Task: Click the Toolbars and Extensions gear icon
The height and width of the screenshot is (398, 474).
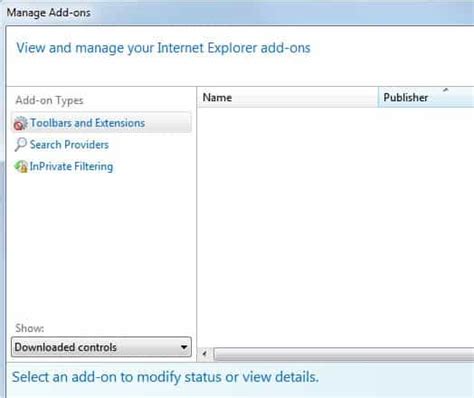Action: (20, 123)
